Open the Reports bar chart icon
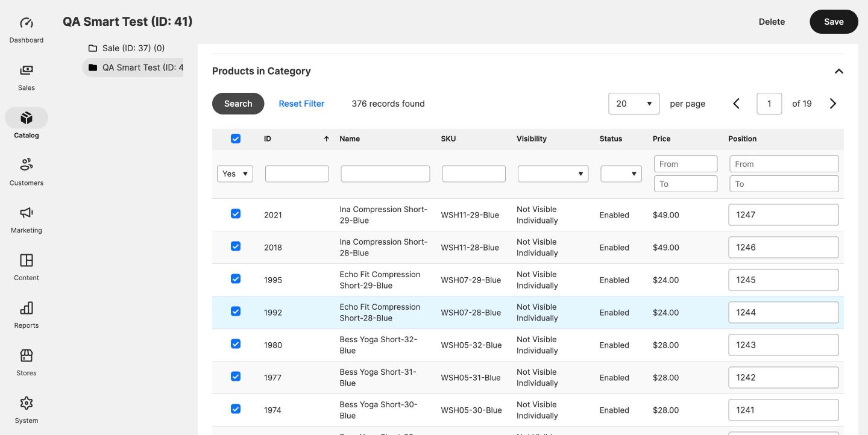The height and width of the screenshot is (435, 868). pos(27,308)
